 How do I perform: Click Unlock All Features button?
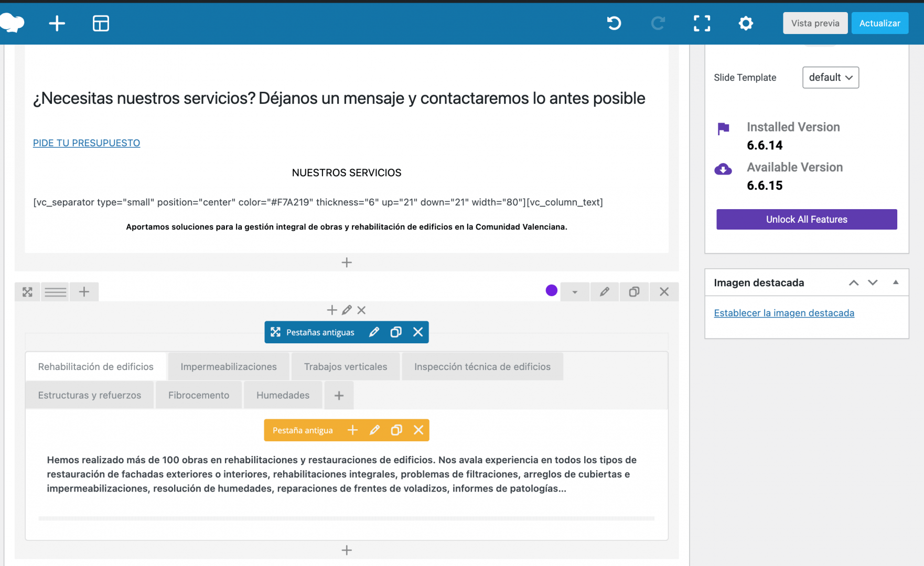click(807, 220)
